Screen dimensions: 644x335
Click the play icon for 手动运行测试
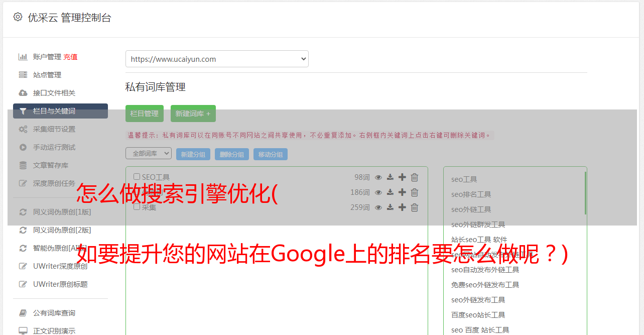click(23, 147)
